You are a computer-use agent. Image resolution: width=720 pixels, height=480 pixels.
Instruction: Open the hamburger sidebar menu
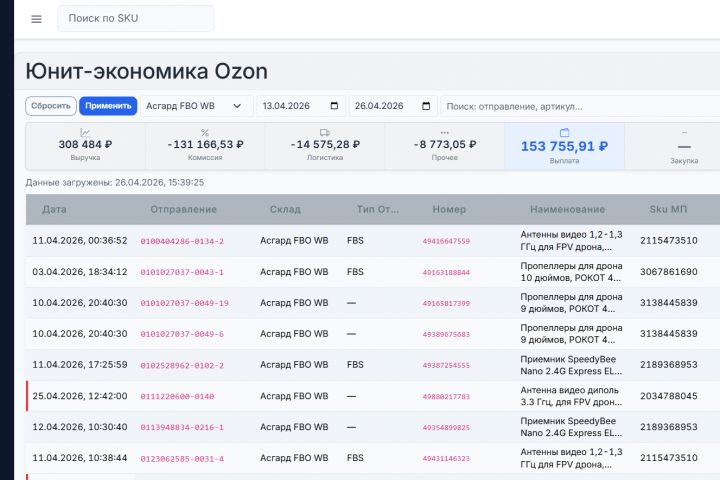click(x=37, y=19)
